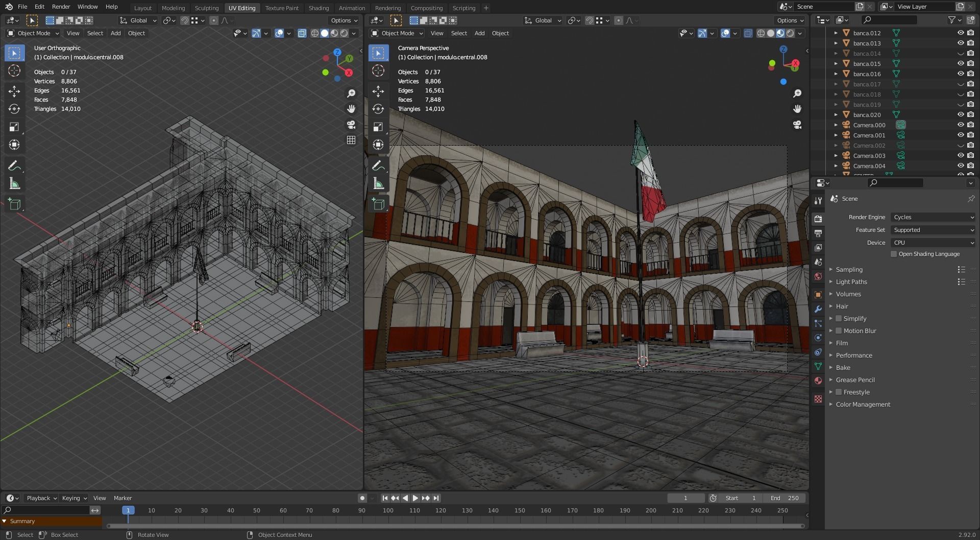Viewport: 980px width, 540px height.
Task: Click the pan hand icon in left viewport
Action: point(351,109)
